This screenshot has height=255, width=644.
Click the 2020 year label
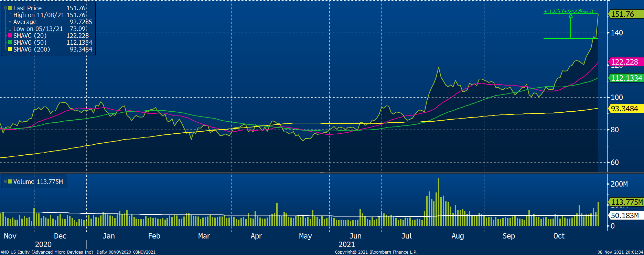pyautogui.click(x=43, y=244)
